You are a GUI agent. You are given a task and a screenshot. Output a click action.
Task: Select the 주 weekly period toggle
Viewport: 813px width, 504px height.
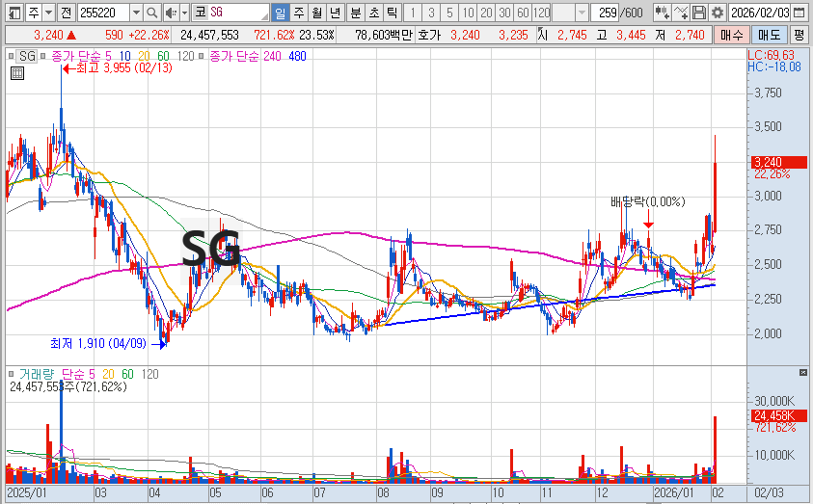tap(299, 13)
